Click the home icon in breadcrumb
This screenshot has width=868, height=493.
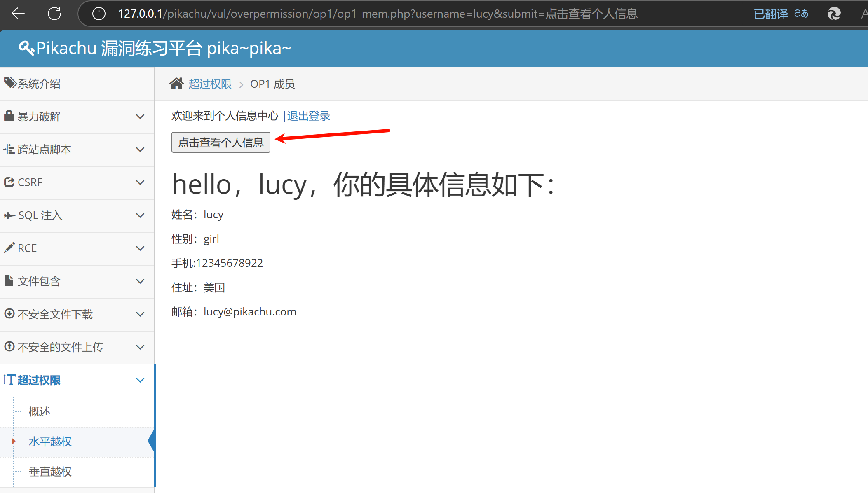pyautogui.click(x=177, y=84)
